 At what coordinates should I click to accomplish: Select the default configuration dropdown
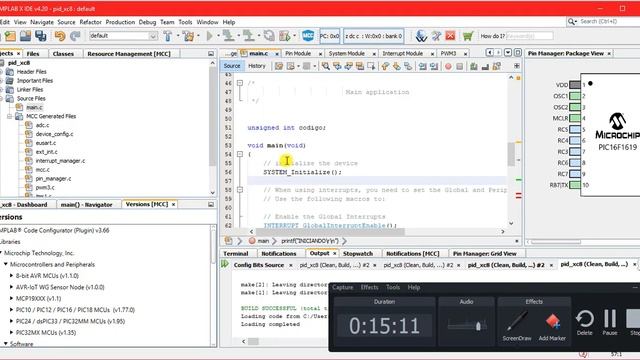123,36
